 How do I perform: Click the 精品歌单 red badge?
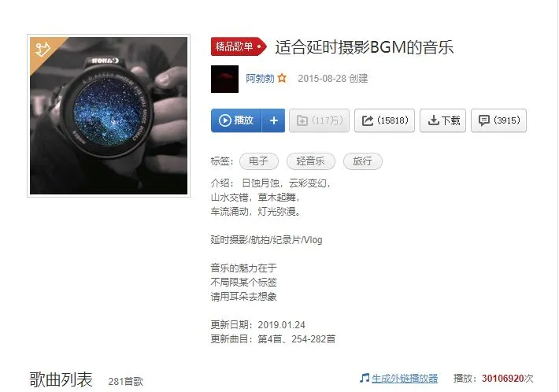click(239, 46)
